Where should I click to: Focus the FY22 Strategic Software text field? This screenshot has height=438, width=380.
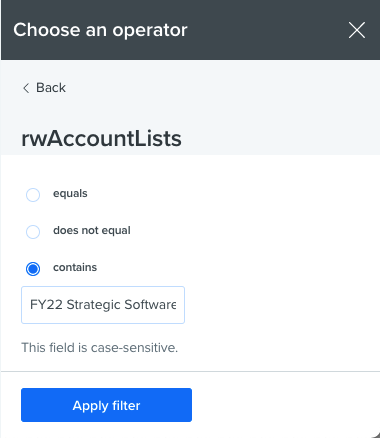103,305
